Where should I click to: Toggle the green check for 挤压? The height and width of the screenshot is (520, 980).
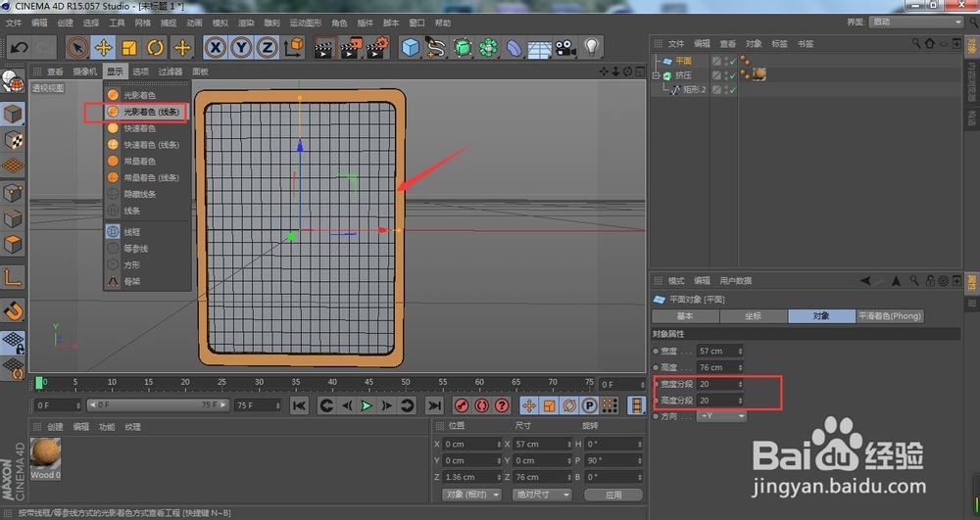click(732, 75)
